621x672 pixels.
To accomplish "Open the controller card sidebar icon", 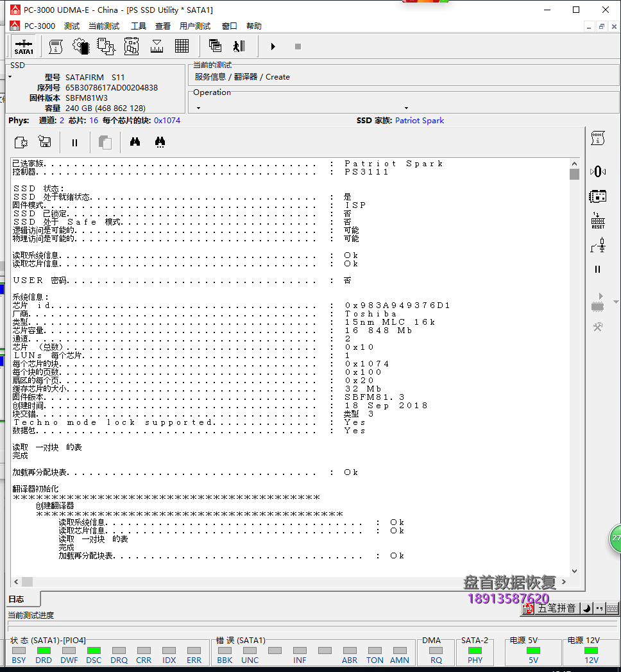I will pos(598,196).
